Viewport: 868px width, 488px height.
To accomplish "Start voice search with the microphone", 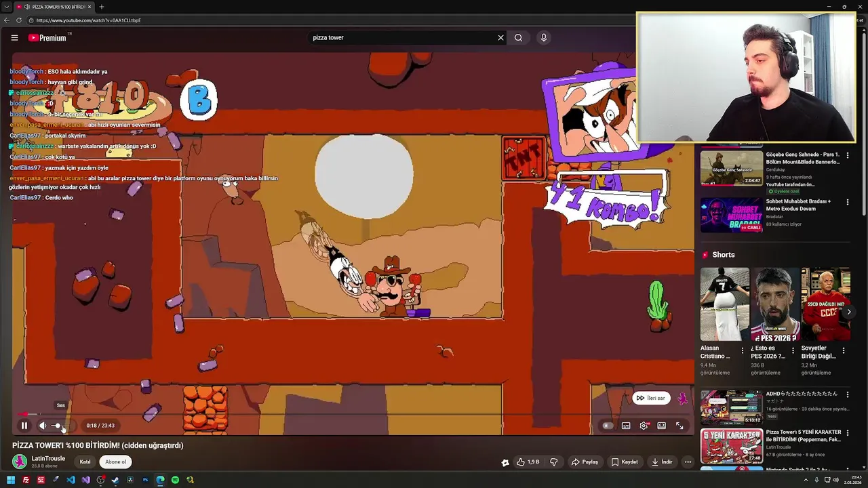I will [543, 38].
